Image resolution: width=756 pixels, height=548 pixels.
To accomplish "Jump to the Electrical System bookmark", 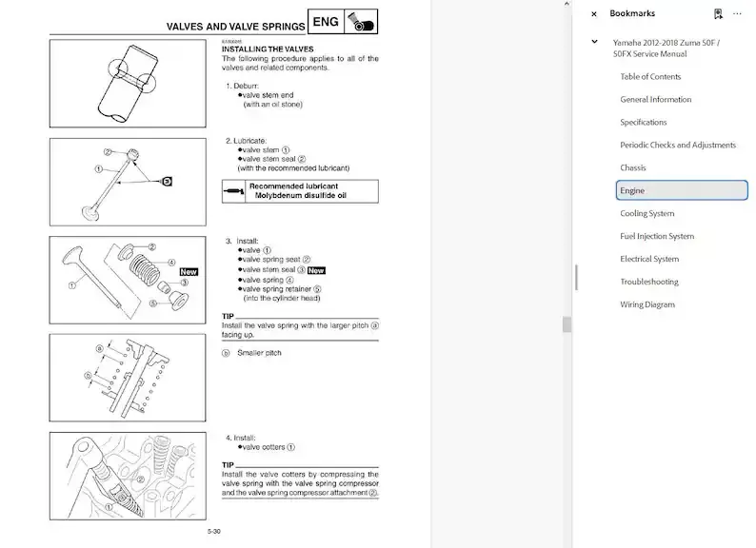I will point(649,259).
